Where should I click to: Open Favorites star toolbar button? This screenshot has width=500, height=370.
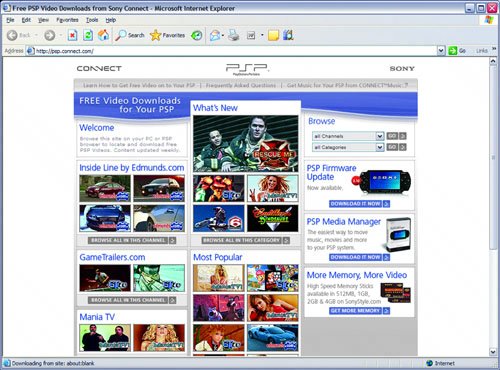(x=167, y=35)
